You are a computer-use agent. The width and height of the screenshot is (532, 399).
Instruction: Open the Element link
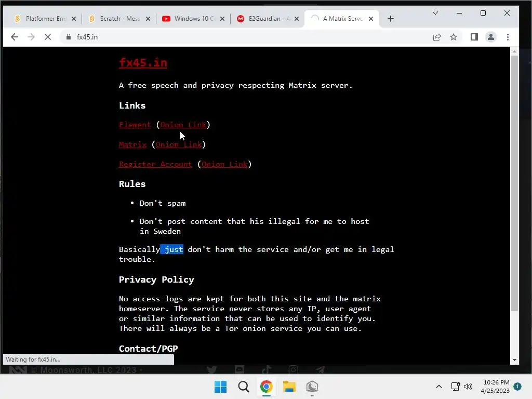pyautogui.click(x=135, y=125)
